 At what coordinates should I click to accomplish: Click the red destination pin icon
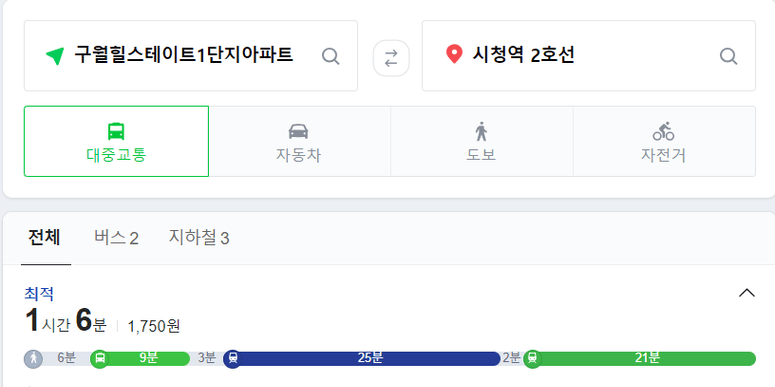(454, 54)
